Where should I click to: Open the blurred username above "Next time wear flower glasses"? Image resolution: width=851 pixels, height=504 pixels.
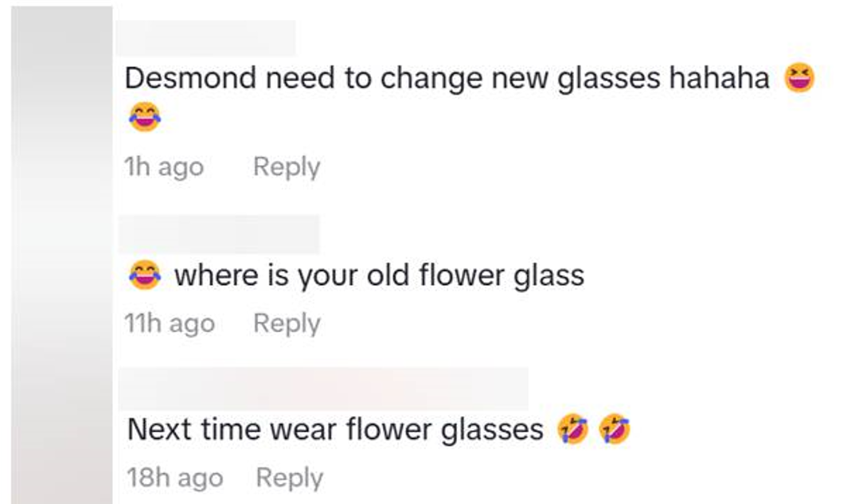click(x=322, y=389)
